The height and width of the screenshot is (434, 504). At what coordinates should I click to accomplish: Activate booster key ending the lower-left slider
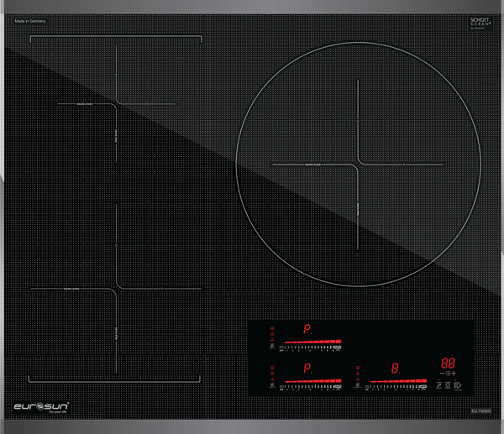pyautogui.click(x=337, y=388)
